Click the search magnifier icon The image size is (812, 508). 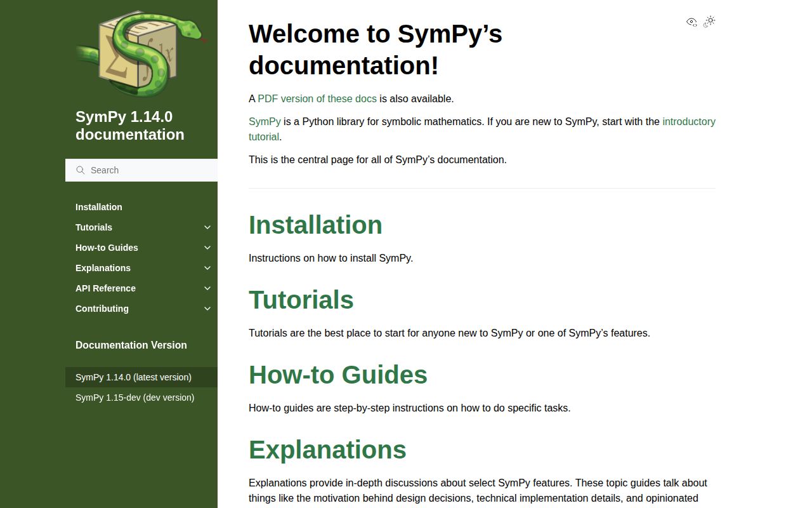tap(81, 170)
